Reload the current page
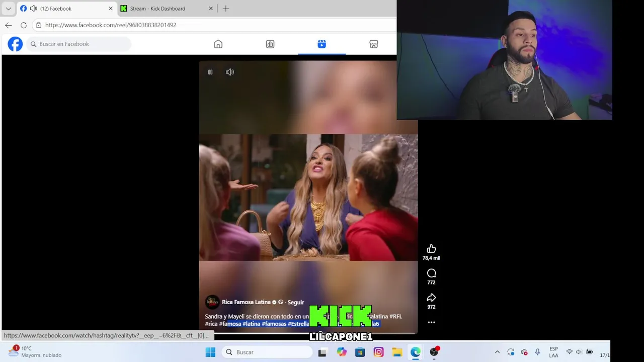Image resolution: width=644 pixels, height=362 pixels. pos(24,25)
